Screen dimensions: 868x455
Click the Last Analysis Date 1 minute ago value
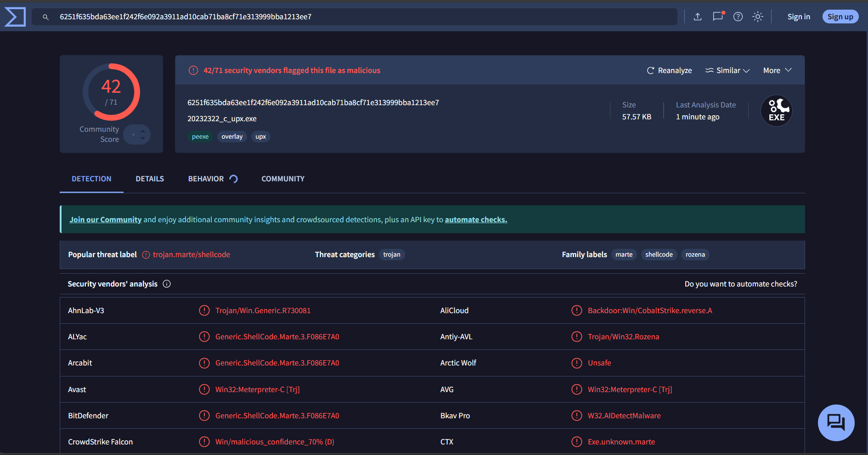pyautogui.click(x=698, y=117)
